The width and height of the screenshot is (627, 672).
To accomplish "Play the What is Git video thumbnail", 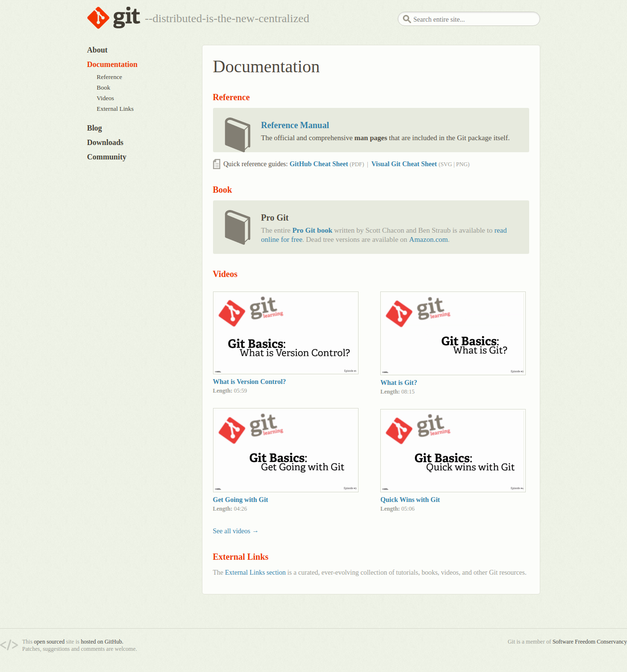I will [x=453, y=333].
